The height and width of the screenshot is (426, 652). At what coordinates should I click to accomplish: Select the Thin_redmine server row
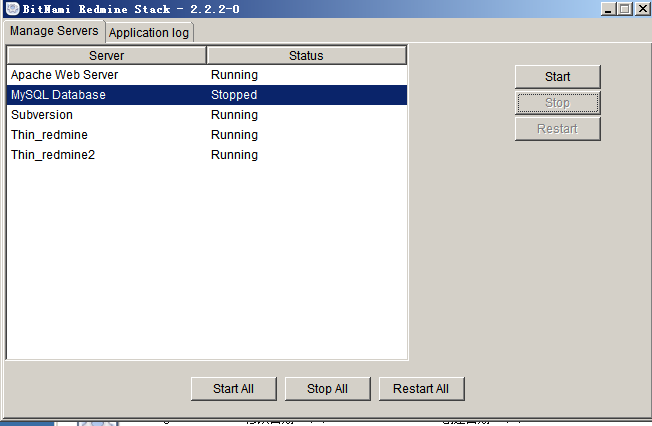(x=207, y=135)
